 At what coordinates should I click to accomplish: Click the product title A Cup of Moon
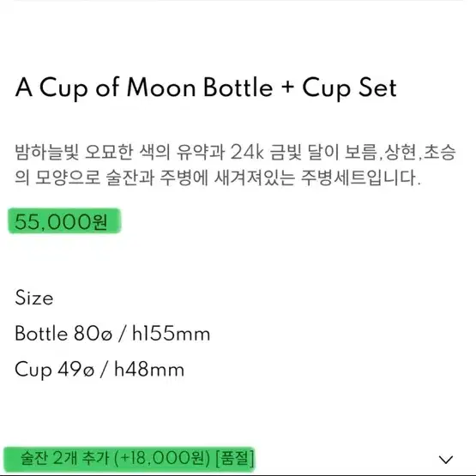pos(206,87)
